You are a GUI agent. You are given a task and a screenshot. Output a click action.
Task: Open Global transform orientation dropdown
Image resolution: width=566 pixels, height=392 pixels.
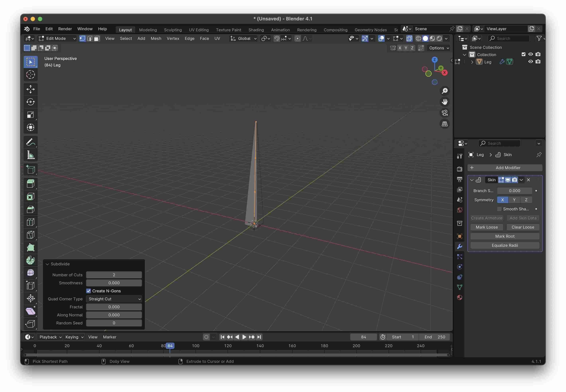pyautogui.click(x=244, y=39)
